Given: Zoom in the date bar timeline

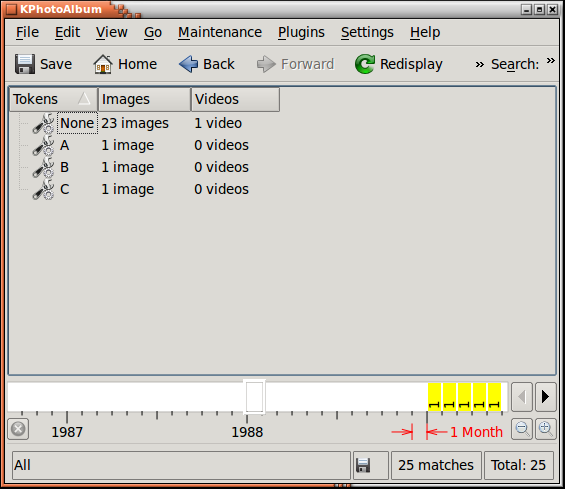Looking at the screenshot, I should click(x=546, y=429).
